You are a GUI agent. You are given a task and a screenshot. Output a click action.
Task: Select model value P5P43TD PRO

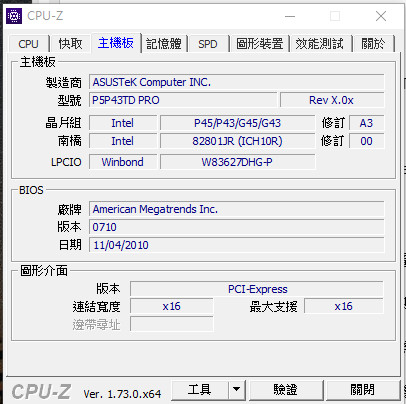[x=183, y=100]
